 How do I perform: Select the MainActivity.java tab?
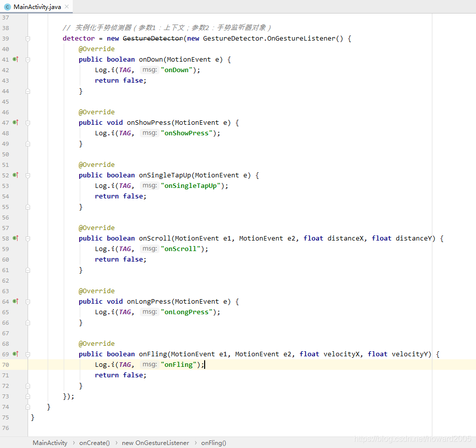(x=37, y=7)
